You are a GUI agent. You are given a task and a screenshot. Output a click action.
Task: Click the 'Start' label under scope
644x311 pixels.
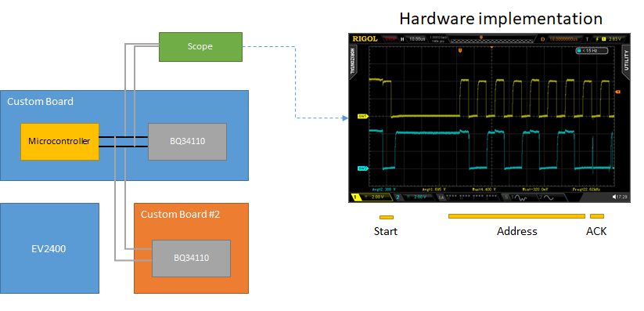[386, 231]
